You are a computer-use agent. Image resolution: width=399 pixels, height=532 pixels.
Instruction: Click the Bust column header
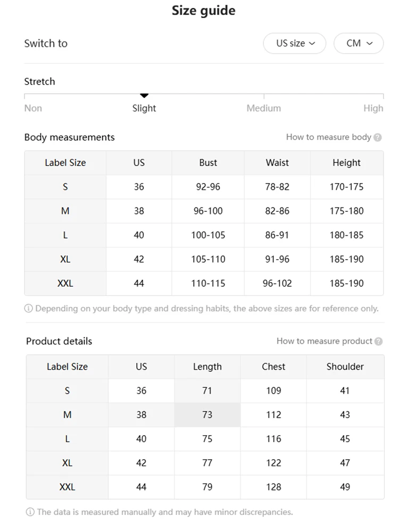click(208, 163)
